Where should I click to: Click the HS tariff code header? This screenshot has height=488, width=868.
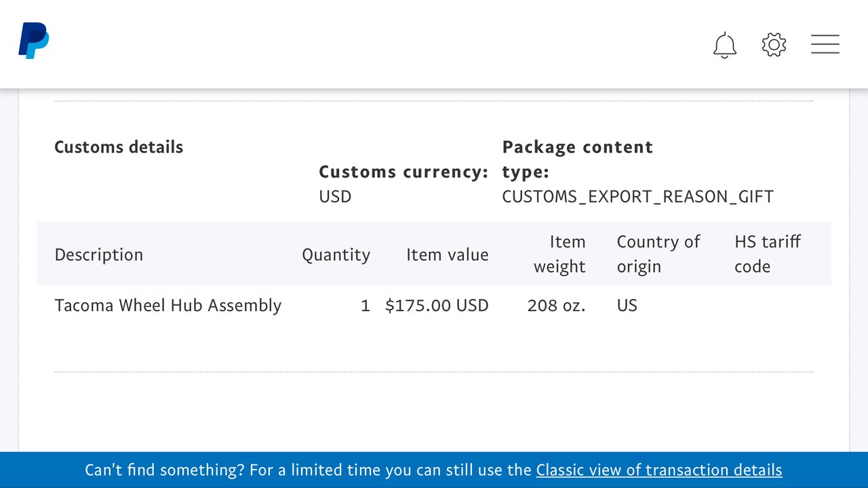(768, 254)
